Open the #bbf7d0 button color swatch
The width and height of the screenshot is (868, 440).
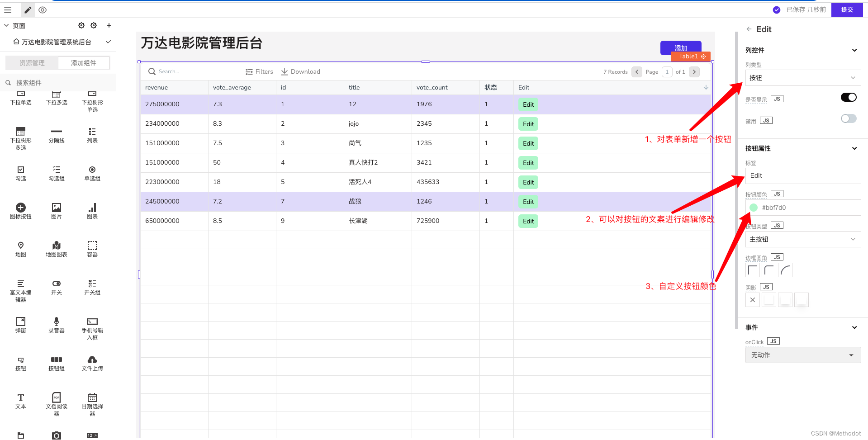(754, 208)
